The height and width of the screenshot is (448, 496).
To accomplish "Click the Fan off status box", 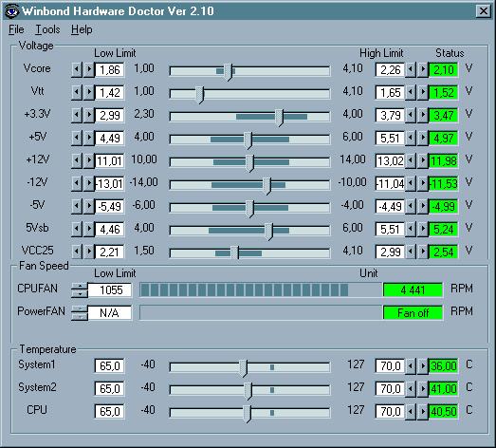I will coord(413,313).
